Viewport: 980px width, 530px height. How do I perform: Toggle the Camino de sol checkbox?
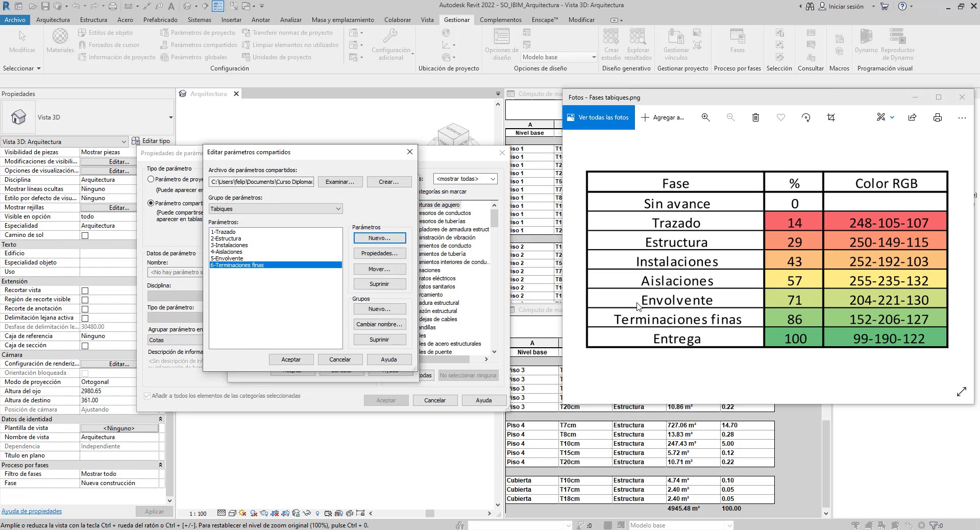[x=85, y=235]
